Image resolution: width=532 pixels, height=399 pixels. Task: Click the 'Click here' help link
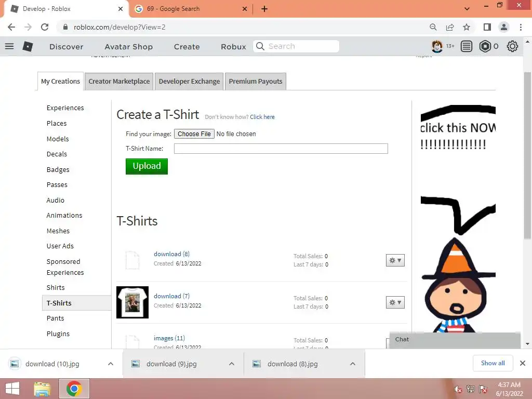[262, 117]
